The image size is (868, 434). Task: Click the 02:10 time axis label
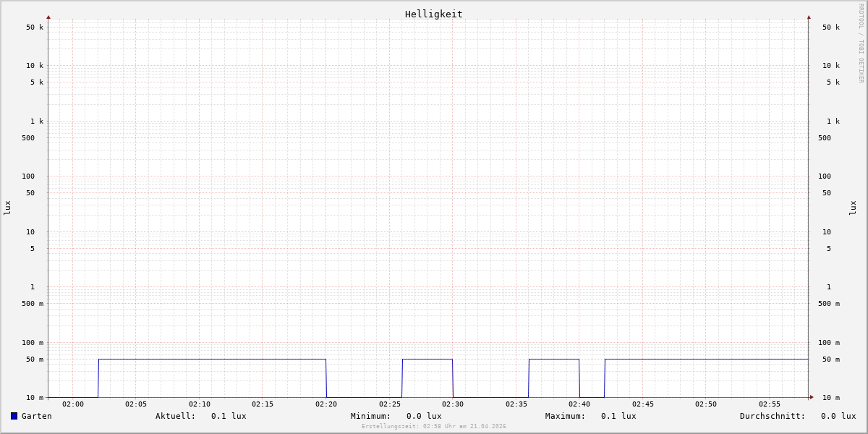tap(200, 404)
